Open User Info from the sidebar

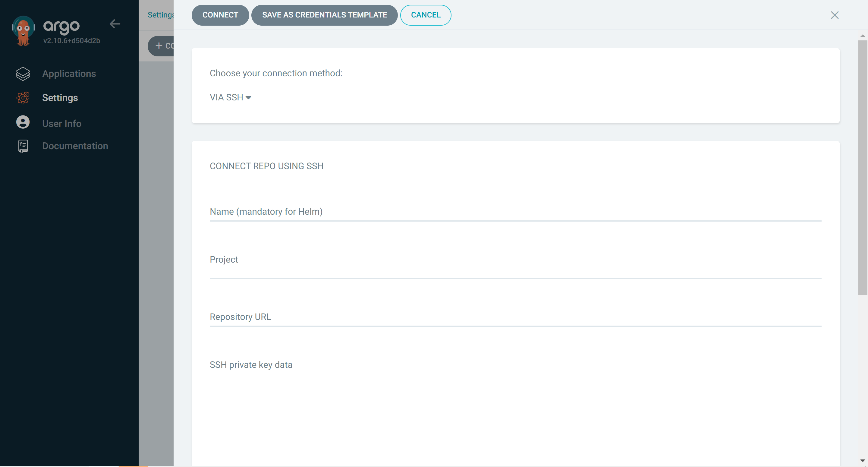click(62, 123)
